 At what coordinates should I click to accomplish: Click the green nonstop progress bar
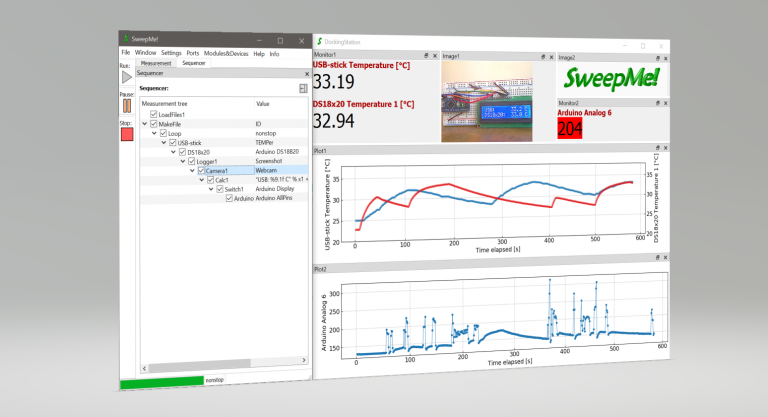[162, 382]
